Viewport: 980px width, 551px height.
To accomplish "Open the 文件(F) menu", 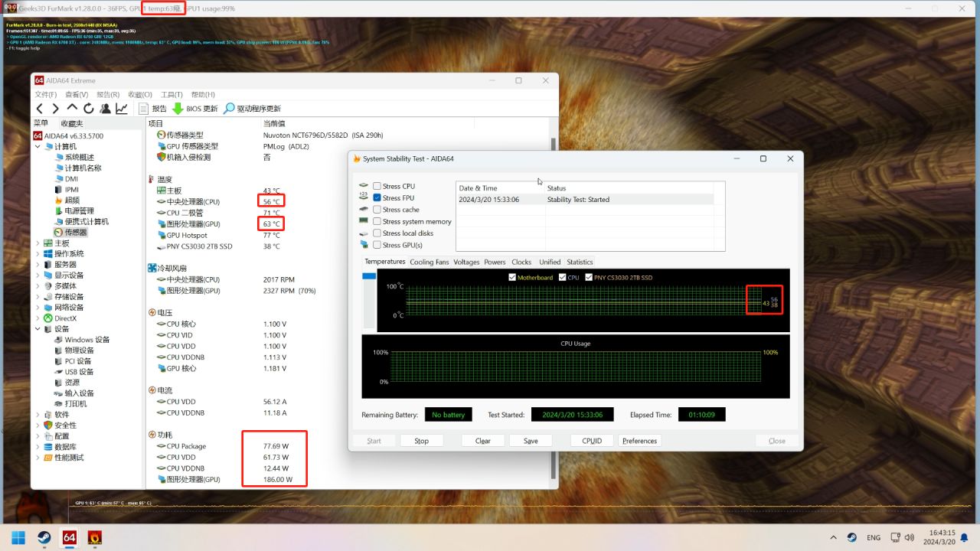I will (x=46, y=94).
